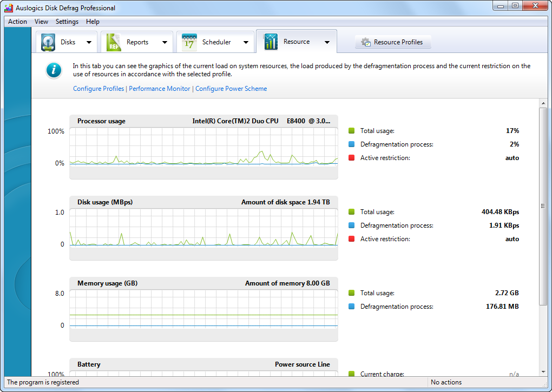Image resolution: width=552 pixels, height=392 pixels.
Task: Expand the Disks tab dropdown arrow
Action: [x=89, y=42]
